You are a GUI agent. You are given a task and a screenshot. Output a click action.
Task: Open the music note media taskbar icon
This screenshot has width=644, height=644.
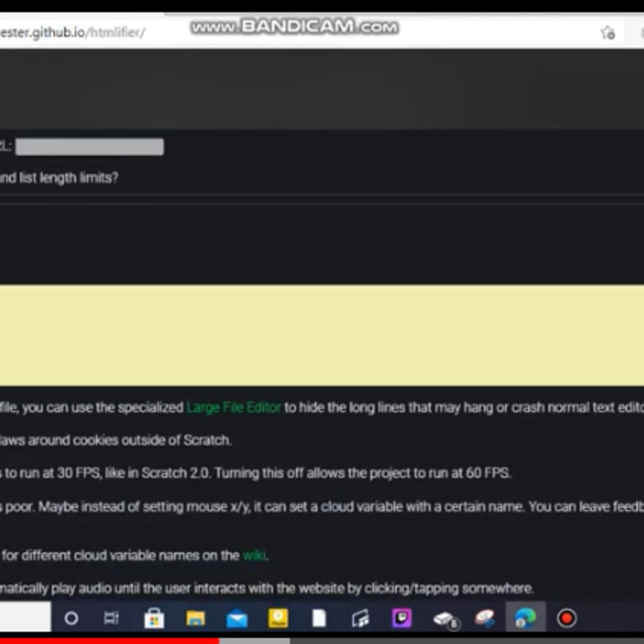coord(360,618)
